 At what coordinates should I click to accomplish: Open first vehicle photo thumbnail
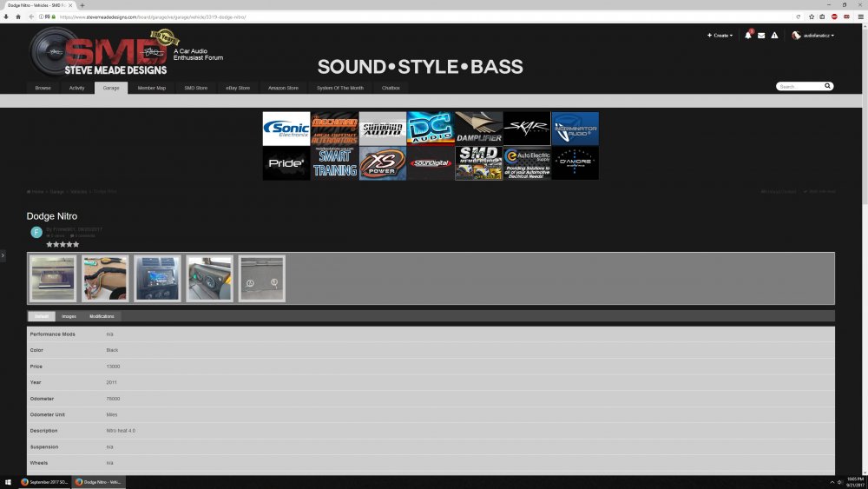[53, 279]
